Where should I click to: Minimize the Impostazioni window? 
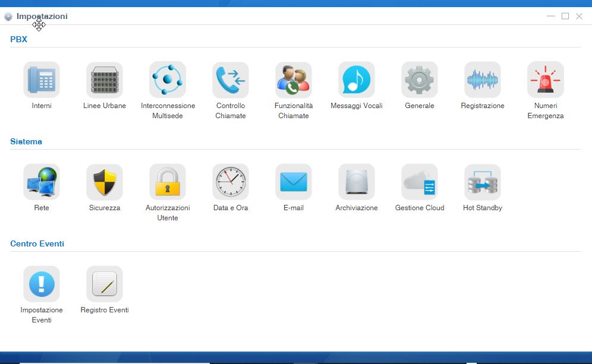click(551, 16)
